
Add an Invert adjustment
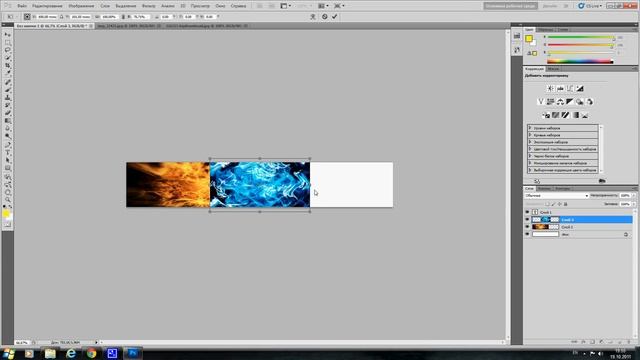[x=546, y=115]
